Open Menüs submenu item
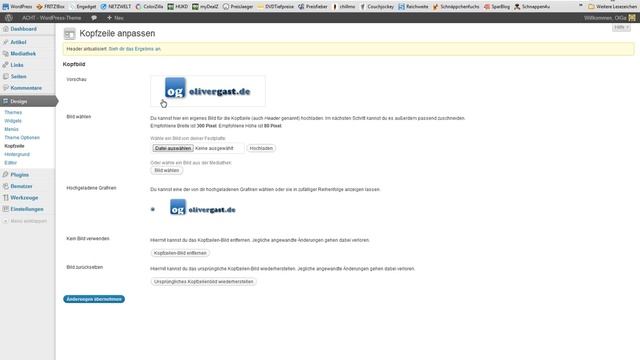640x360 pixels. point(11,129)
